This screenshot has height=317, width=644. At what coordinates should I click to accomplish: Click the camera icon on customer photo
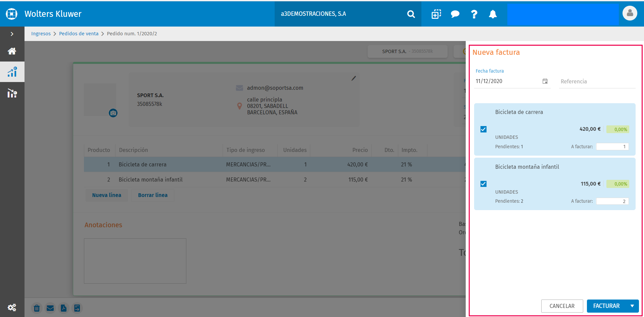click(113, 113)
